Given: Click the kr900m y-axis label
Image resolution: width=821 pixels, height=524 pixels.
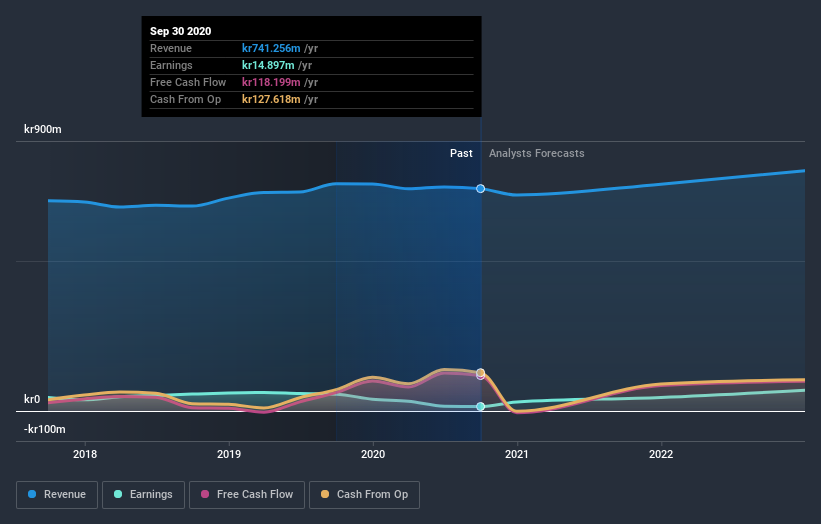Looking at the screenshot, I should pos(43,129).
